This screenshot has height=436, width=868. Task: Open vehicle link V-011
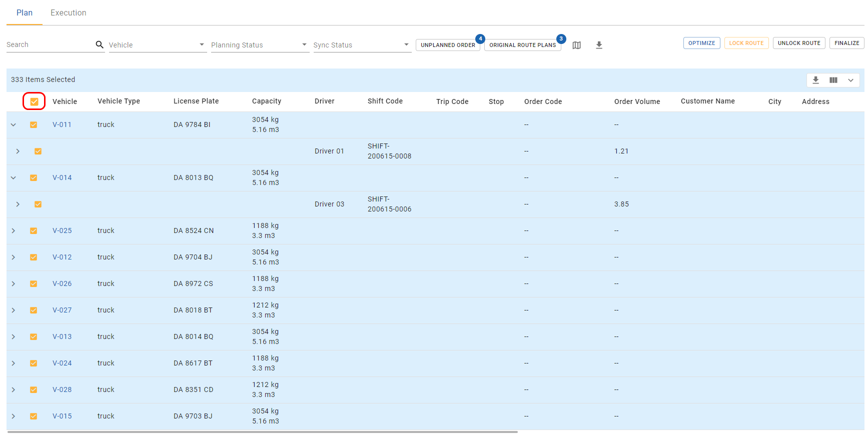tap(62, 124)
